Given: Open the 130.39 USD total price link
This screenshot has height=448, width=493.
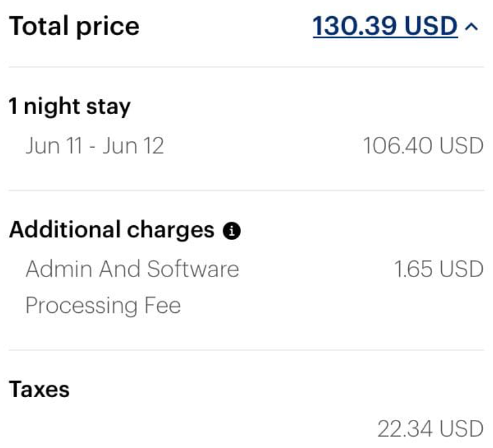Looking at the screenshot, I should click(385, 26).
